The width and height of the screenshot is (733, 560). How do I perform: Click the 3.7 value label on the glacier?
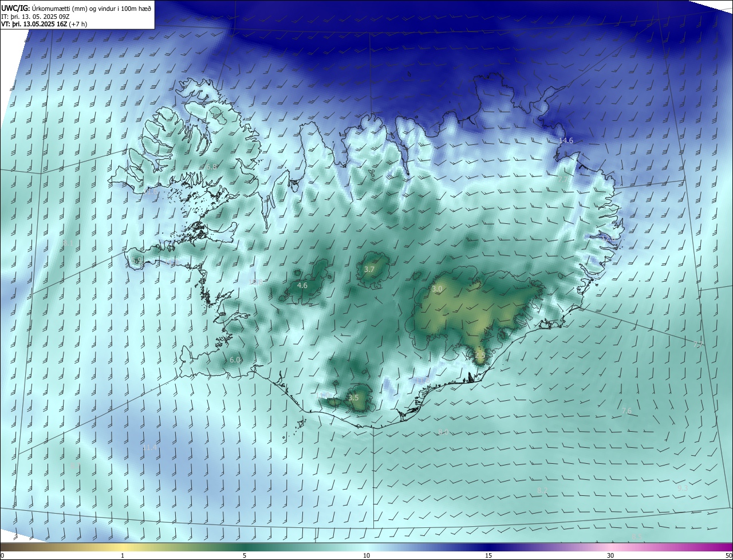[x=369, y=269]
